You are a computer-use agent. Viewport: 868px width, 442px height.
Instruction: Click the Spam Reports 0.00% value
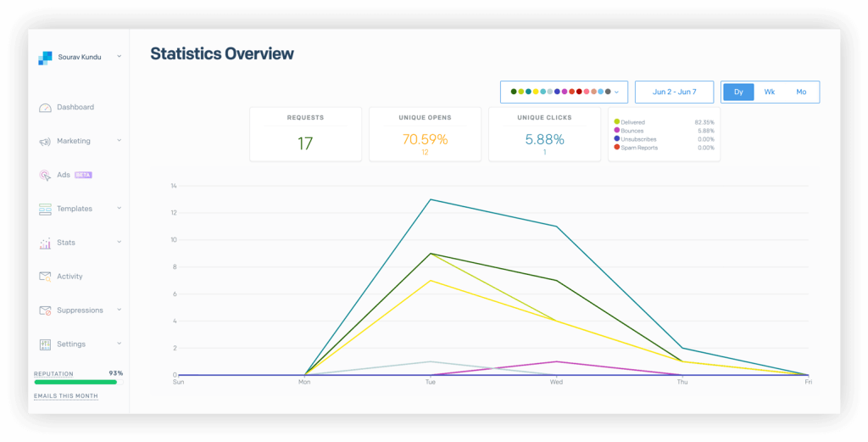706,148
